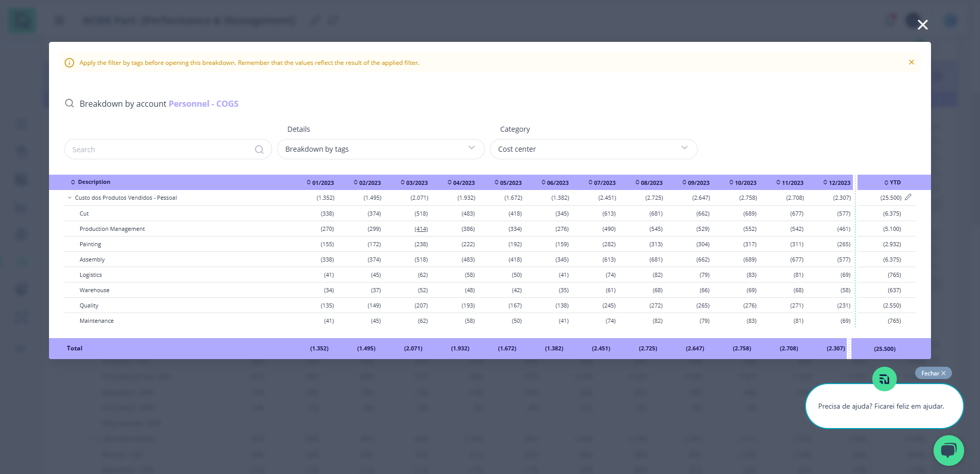Sort by the 10/2023 column
Screen dimensions: 980x474
743,183
